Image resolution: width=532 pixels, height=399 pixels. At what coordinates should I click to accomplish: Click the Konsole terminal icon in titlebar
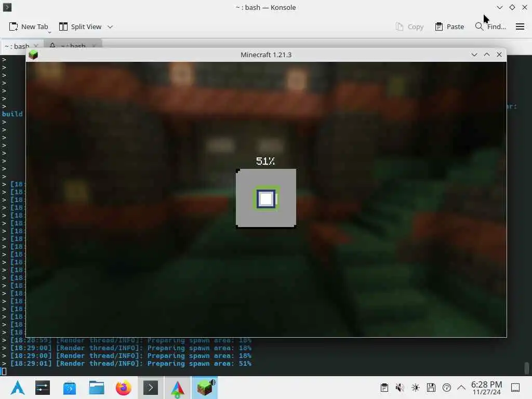pyautogui.click(x=7, y=7)
